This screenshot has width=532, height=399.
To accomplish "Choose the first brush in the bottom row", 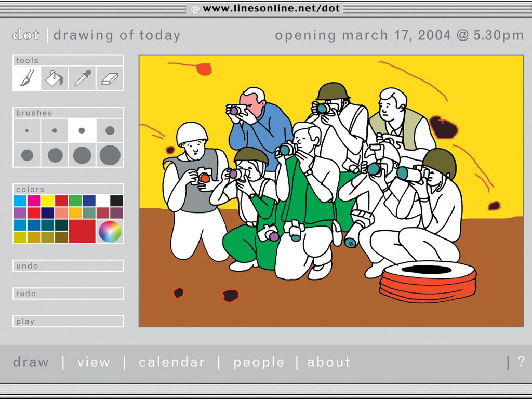I will click(x=27, y=155).
